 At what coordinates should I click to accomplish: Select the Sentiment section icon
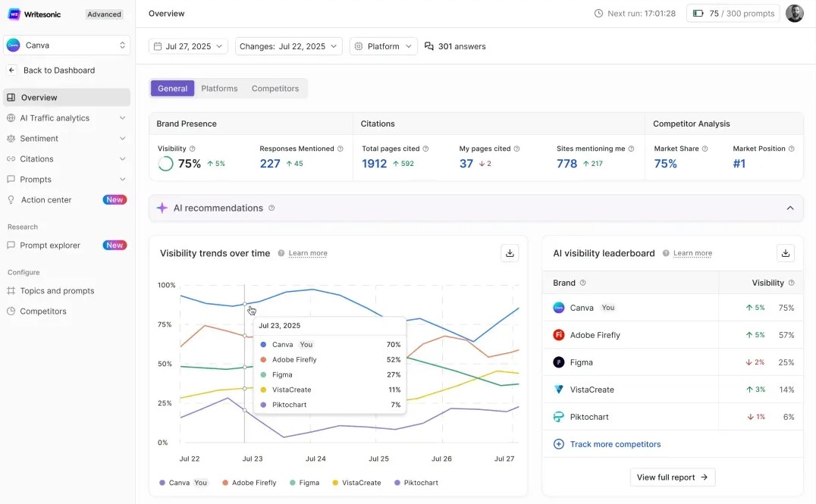click(13, 138)
